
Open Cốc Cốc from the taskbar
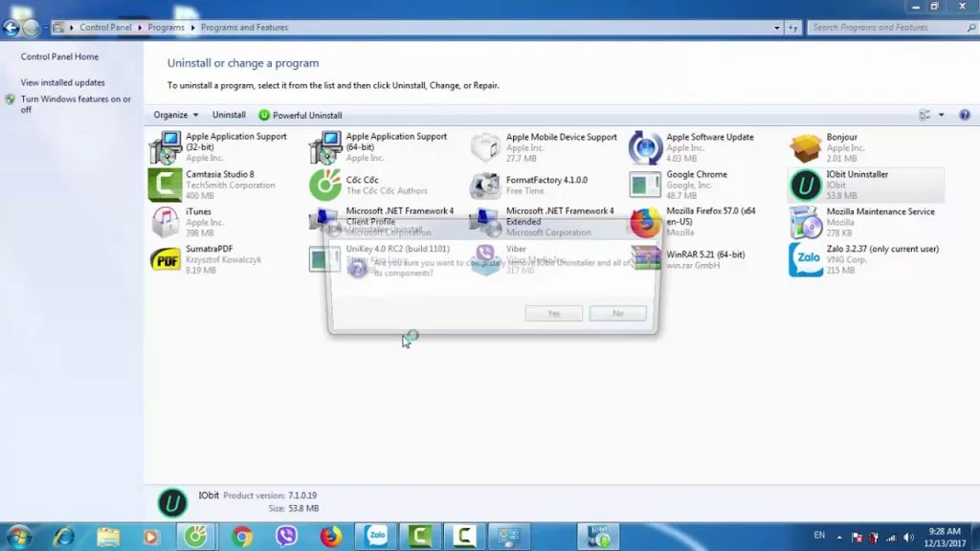click(196, 537)
